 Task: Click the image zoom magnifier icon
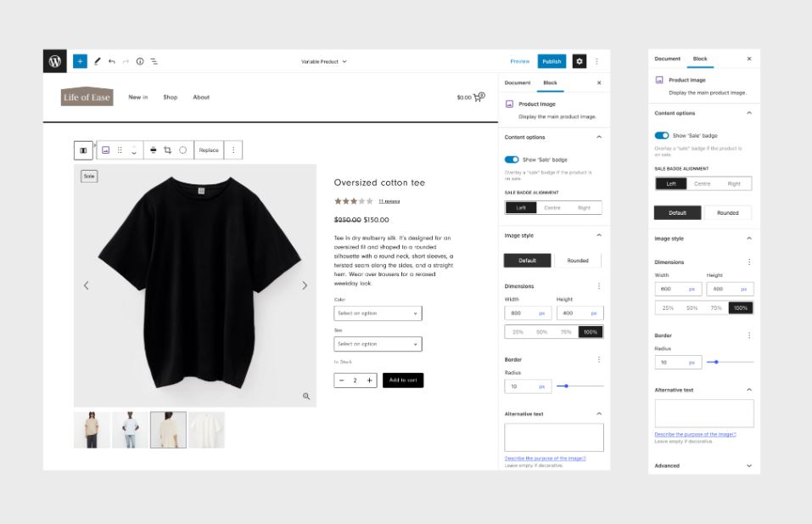tap(306, 396)
